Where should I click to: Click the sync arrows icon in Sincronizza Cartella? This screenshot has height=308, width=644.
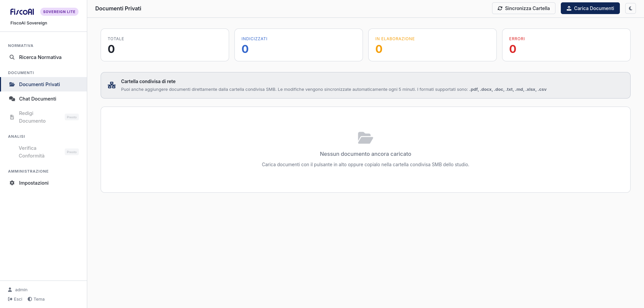[x=500, y=8]
